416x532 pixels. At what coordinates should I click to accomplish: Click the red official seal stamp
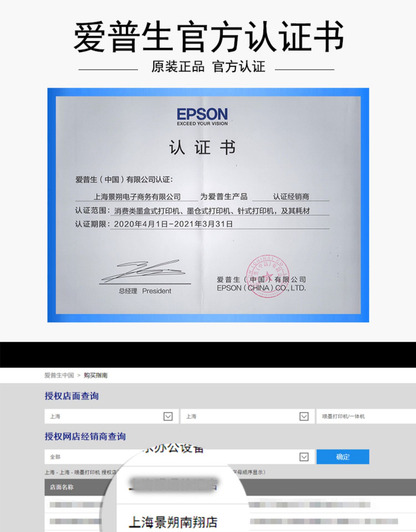(267, 276)
